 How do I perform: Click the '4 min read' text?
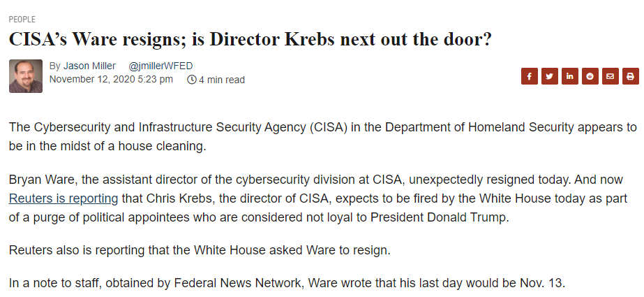pyautogui.click(x=222, y=80)
